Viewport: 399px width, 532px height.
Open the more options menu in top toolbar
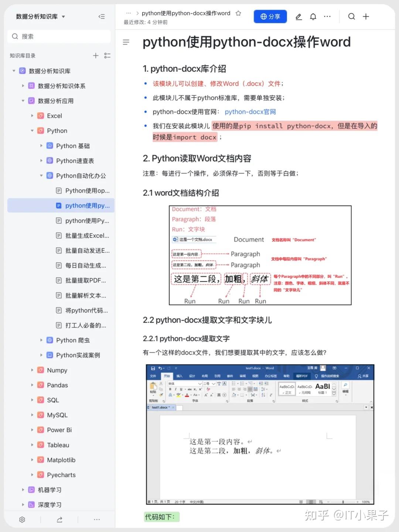327,17
